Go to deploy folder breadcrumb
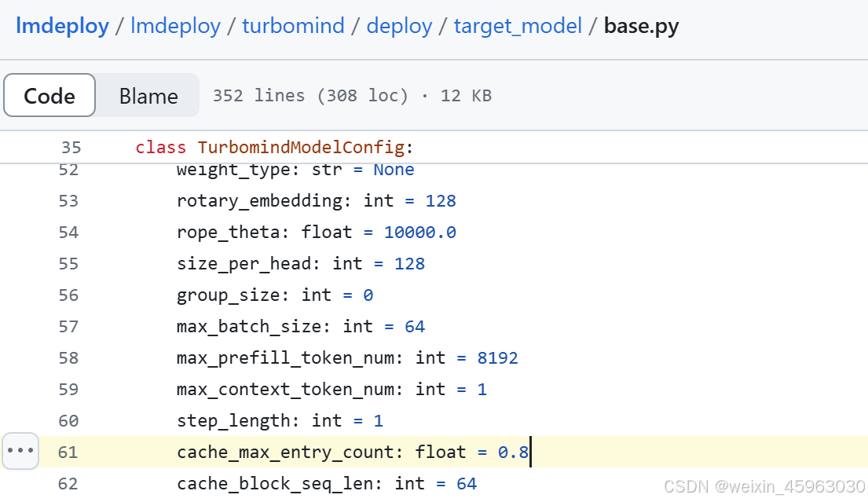 399,26
